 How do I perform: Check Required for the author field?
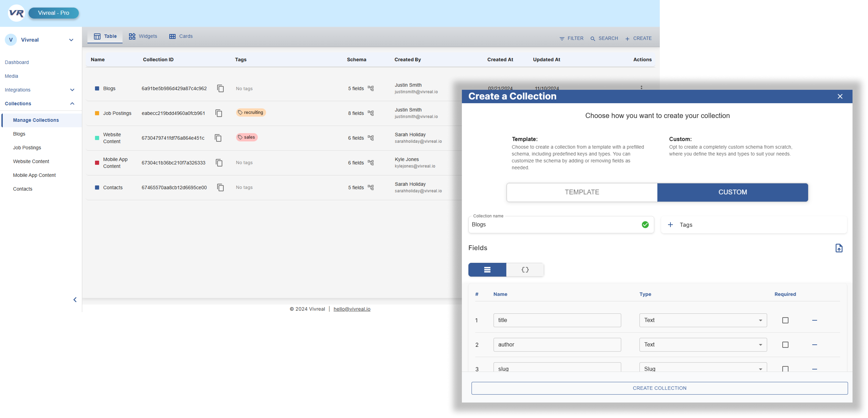point(785,345)
